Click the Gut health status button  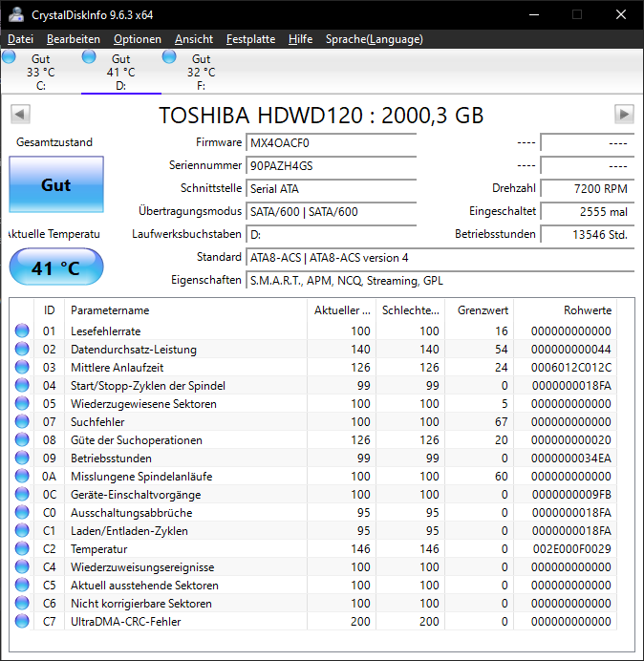(x=56, y=184)
